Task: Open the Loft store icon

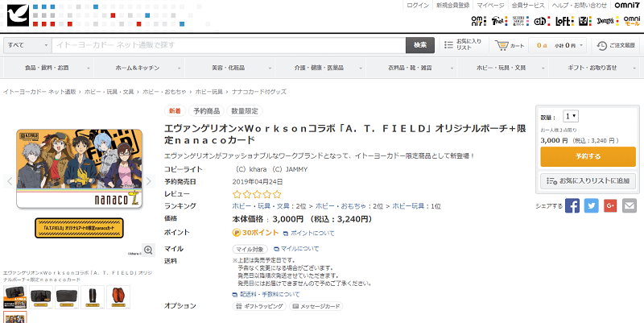Action: [564, 21]
